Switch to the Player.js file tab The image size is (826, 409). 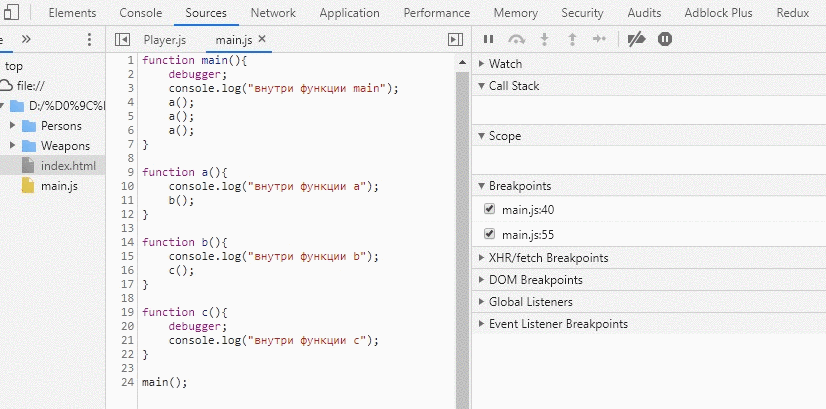click(x=164, y=39)
